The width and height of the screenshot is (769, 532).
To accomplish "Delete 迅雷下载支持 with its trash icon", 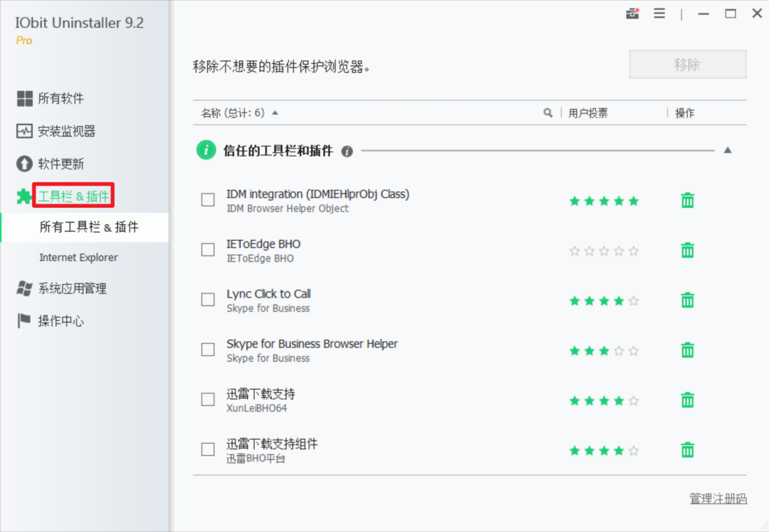I will point(688,400).
